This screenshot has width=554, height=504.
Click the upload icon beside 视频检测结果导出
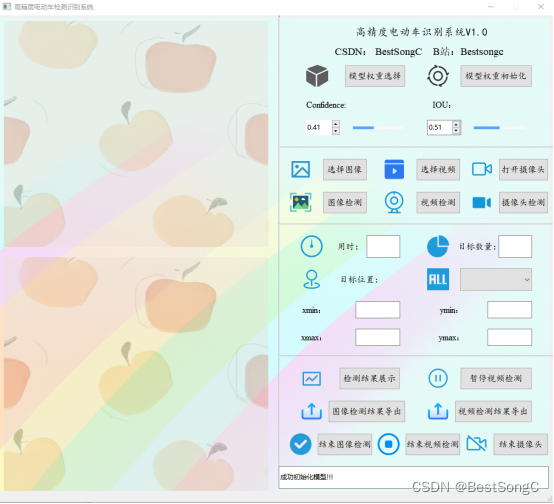tap(438, 411)
